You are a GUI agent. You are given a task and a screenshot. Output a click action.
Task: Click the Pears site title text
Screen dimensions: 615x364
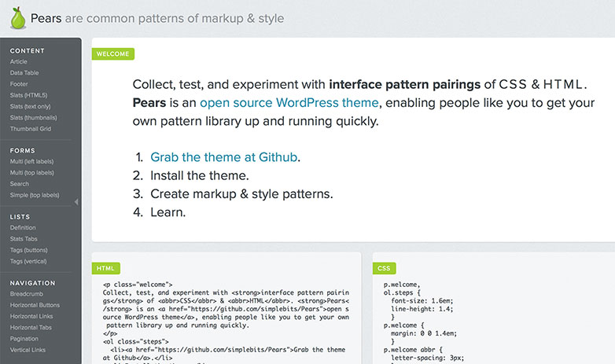coord(46,18)
